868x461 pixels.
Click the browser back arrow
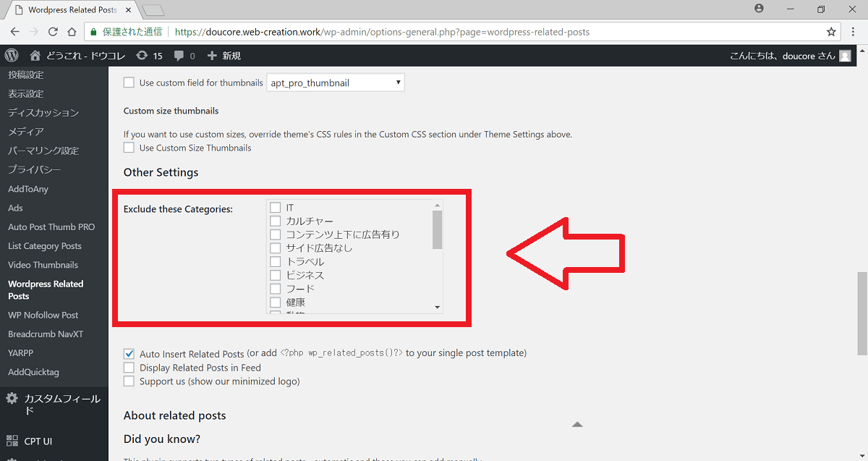(14, 32)
